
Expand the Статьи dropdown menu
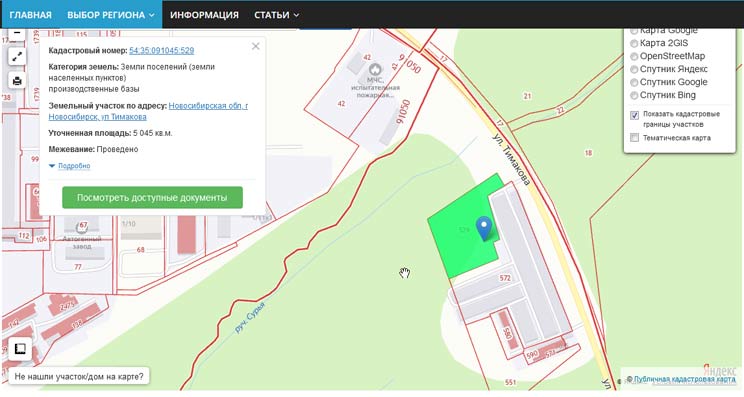click(276, 15)
